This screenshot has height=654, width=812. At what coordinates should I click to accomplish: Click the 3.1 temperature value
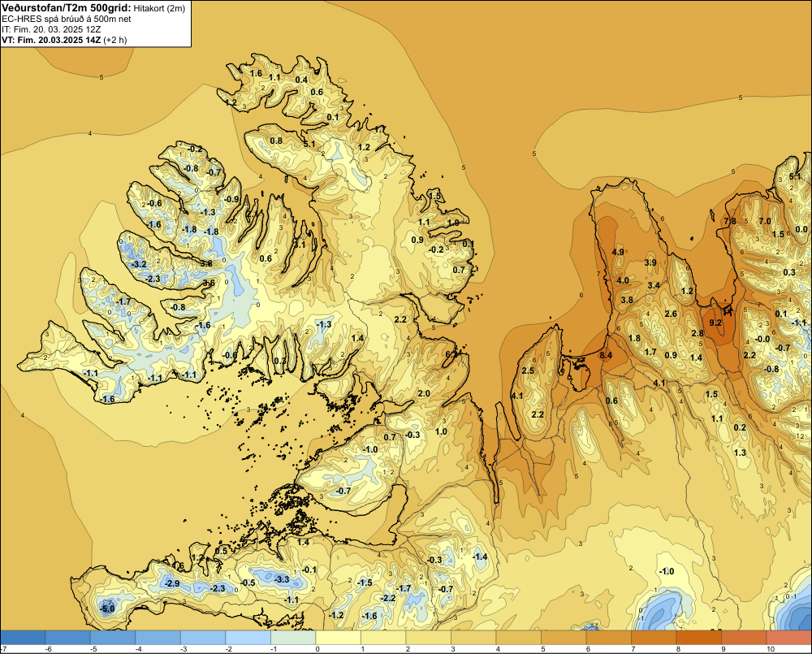300,245
